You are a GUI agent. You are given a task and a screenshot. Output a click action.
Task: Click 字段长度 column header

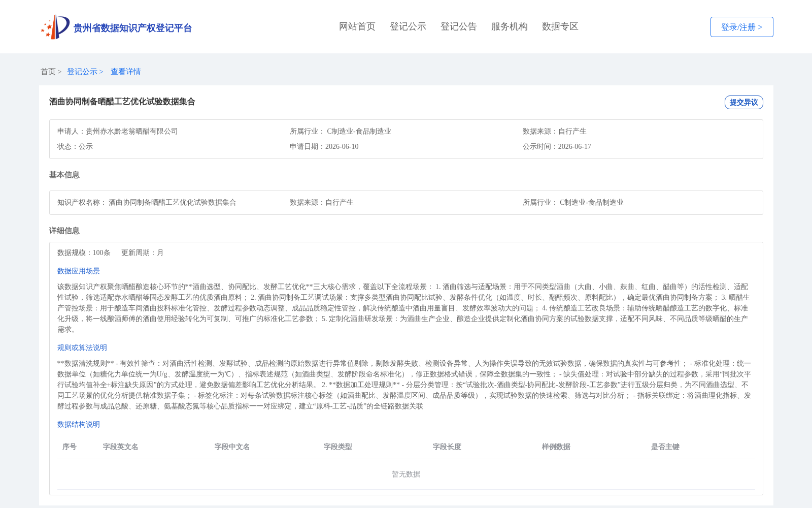[x=447, y=447]
